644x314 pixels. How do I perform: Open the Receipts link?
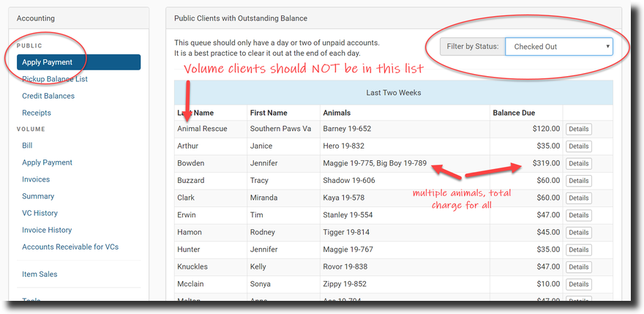click(37, 113)
